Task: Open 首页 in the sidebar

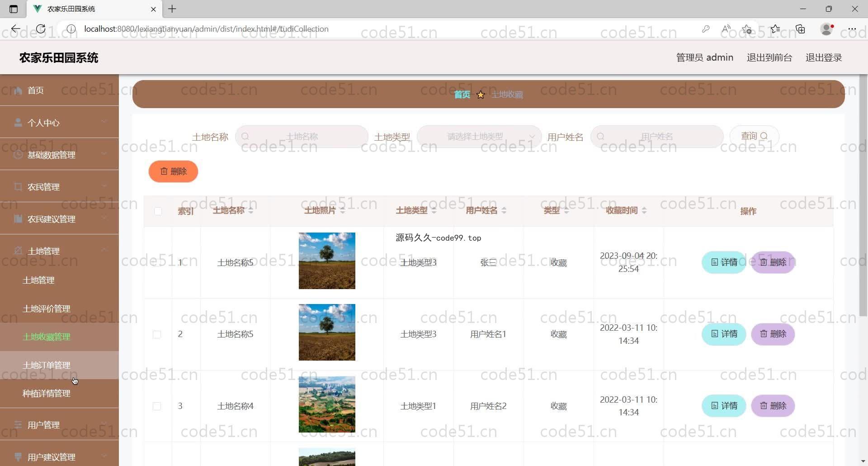Action: pos(59,90)
